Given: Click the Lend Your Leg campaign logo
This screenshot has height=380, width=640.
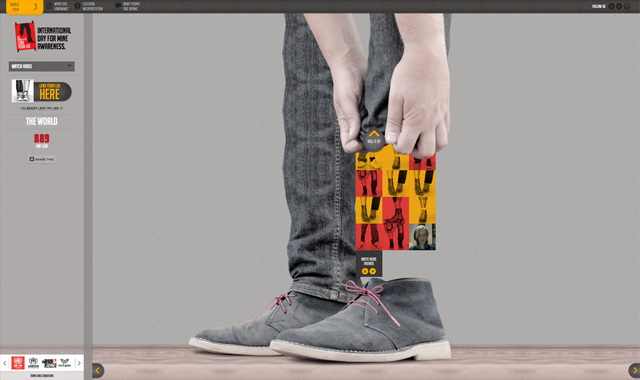Looking at the screenshot, I should point(25,37).
